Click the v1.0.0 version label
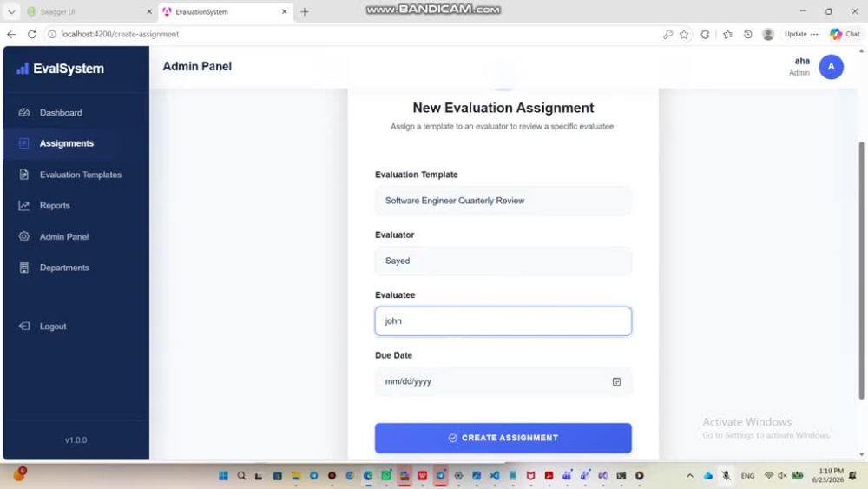868x489 pixels. click(76, 440)
